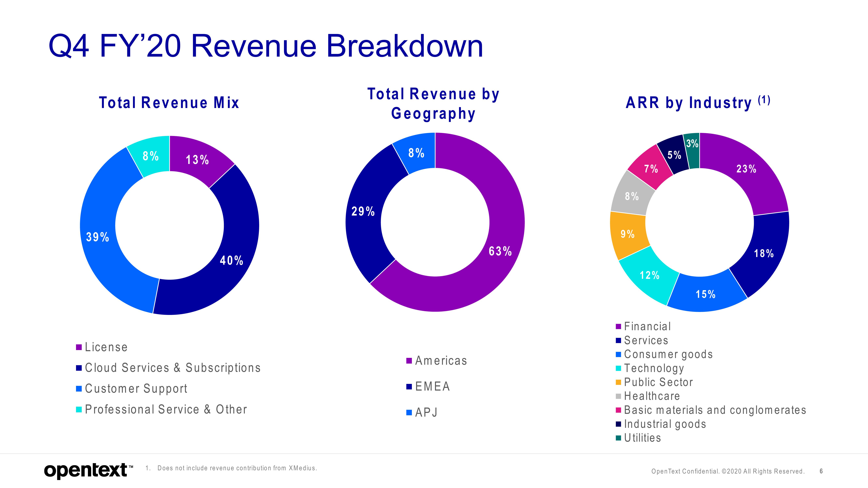Click the License legend color square
This screenshot has height=488, width=868.
click(79, 347)
